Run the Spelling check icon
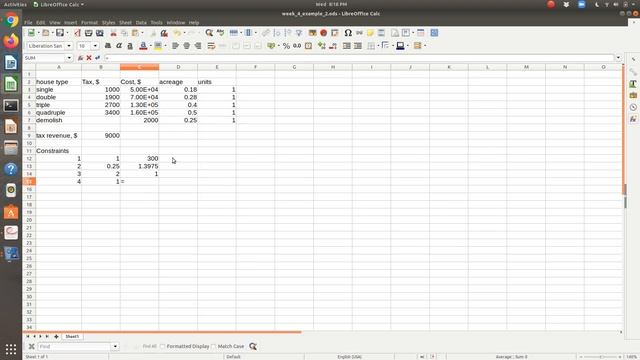 pos(220,33)
